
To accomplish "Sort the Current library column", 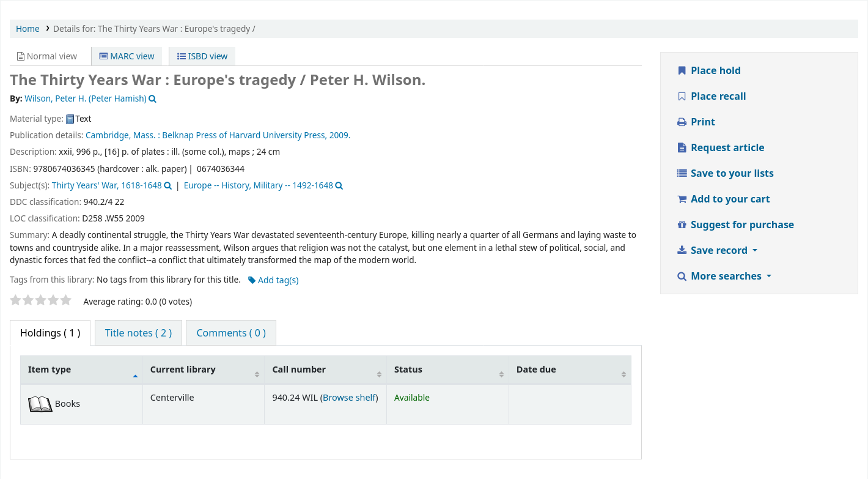I will pyautogui.click(x=183, y=369).
